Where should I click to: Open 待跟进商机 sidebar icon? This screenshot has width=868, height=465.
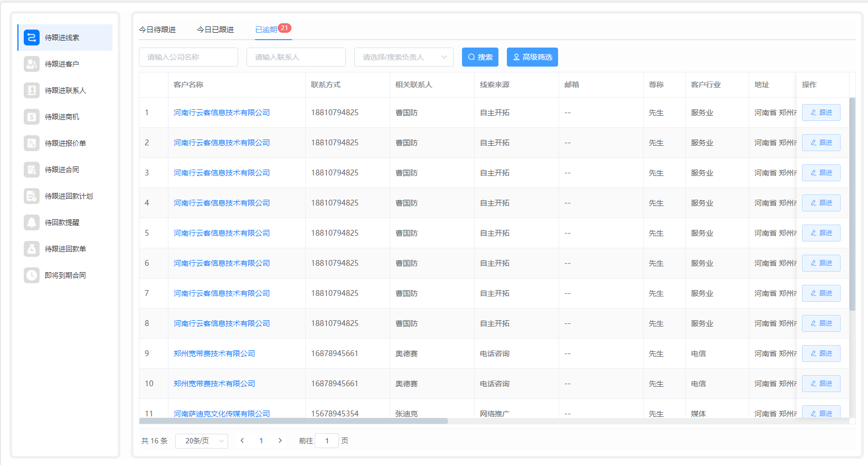click(x=32, y=117)
